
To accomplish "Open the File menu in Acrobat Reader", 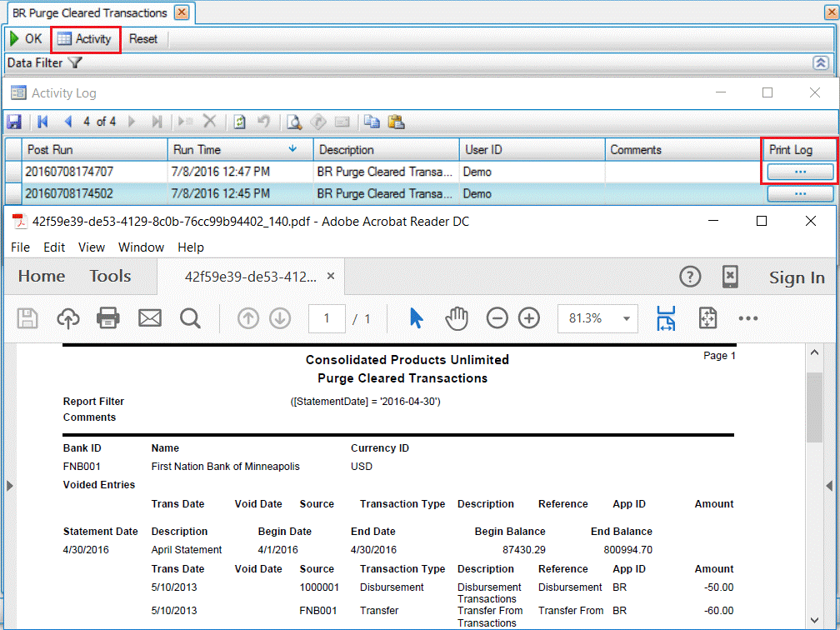I will click(x=20, y=247).
